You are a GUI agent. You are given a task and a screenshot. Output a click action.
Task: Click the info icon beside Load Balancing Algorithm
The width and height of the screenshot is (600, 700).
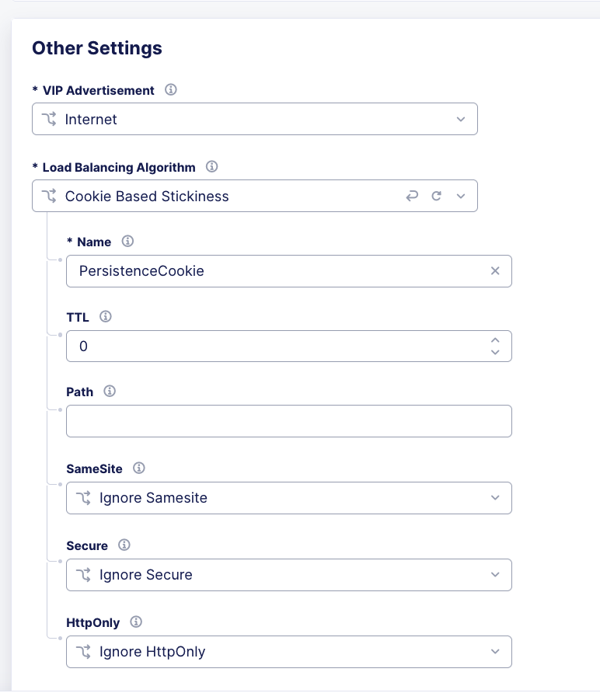click(x=211, y=167)
